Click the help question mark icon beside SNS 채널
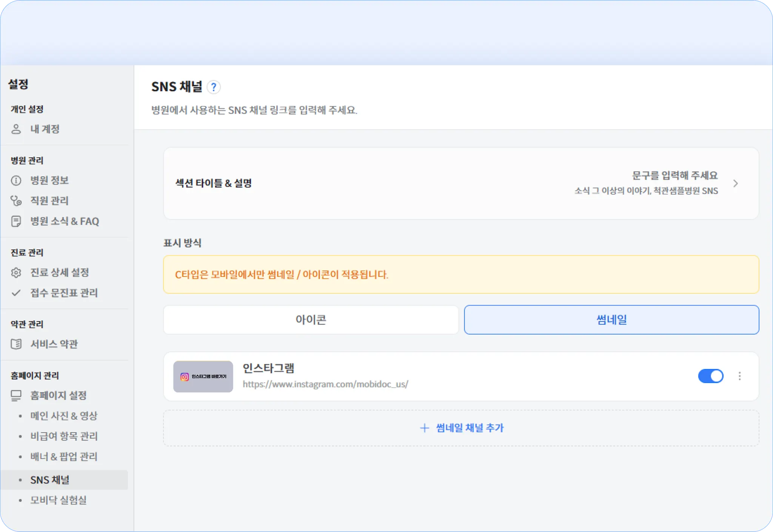Screen dimensions: 773x532 [x=214, y=87]
